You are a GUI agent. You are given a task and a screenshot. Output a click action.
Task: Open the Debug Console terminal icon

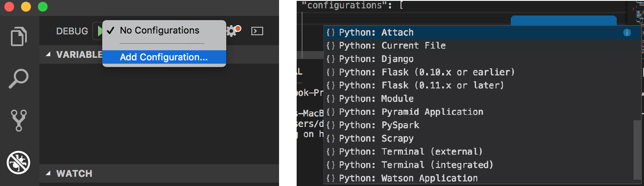click(257, 31)
